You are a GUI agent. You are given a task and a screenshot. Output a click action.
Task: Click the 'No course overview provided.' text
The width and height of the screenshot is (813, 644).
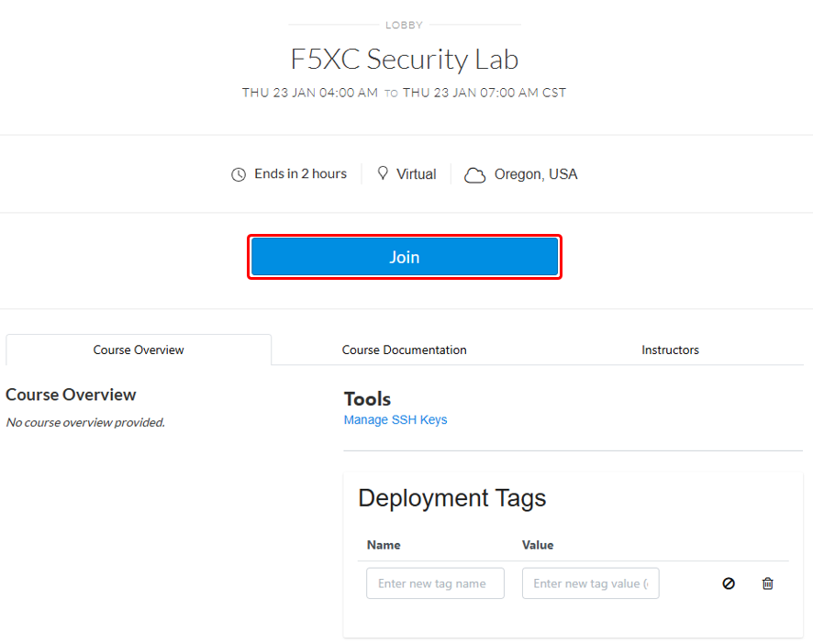point(85,423)
